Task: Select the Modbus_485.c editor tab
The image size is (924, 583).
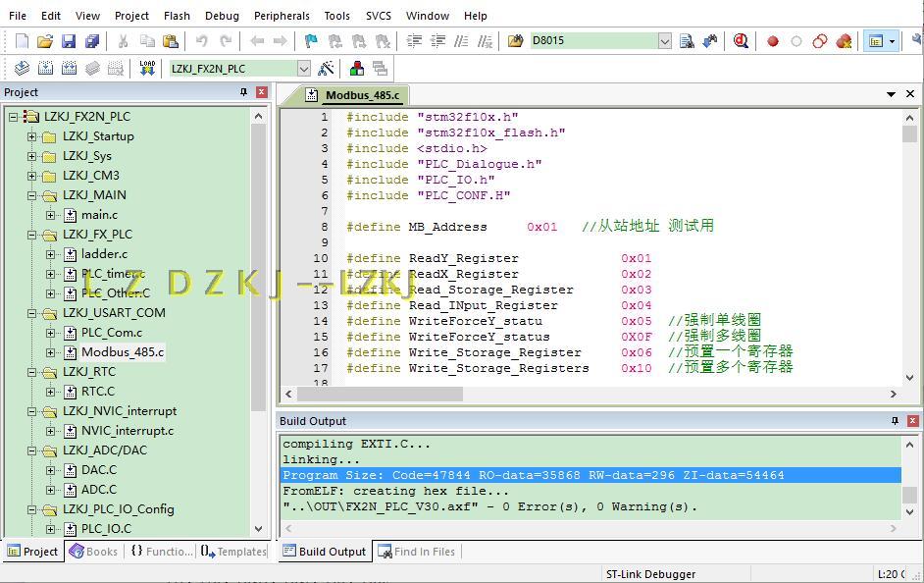Action: point(354,95)
